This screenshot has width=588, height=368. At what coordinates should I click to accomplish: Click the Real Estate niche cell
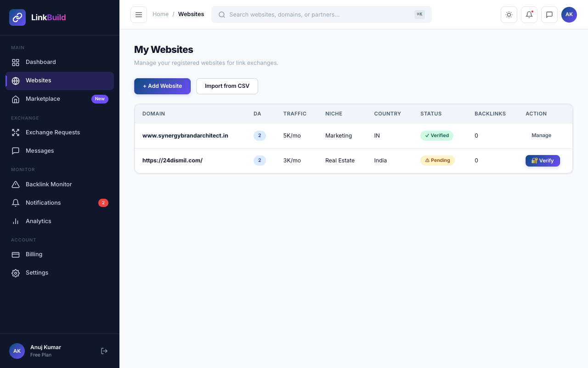click(x=340, y=161)
